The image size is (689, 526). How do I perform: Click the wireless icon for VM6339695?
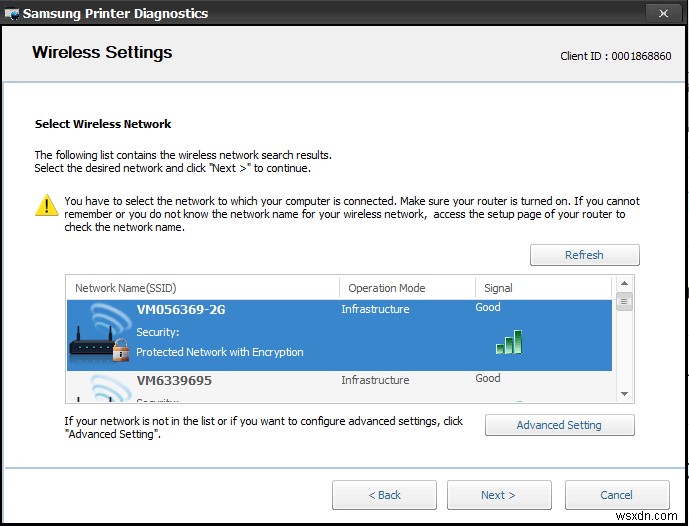(100, 388)
